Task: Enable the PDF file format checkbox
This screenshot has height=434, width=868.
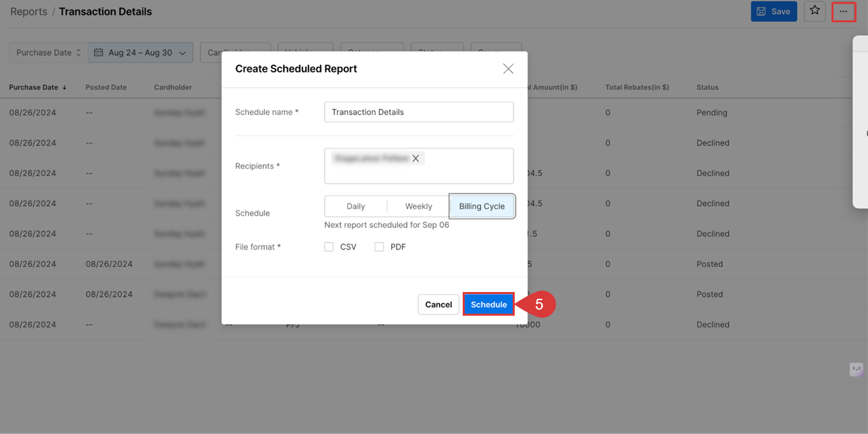Action: point(379,247)
